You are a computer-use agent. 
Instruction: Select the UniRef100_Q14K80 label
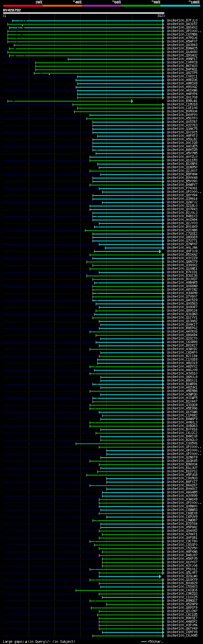coord(182,52)
